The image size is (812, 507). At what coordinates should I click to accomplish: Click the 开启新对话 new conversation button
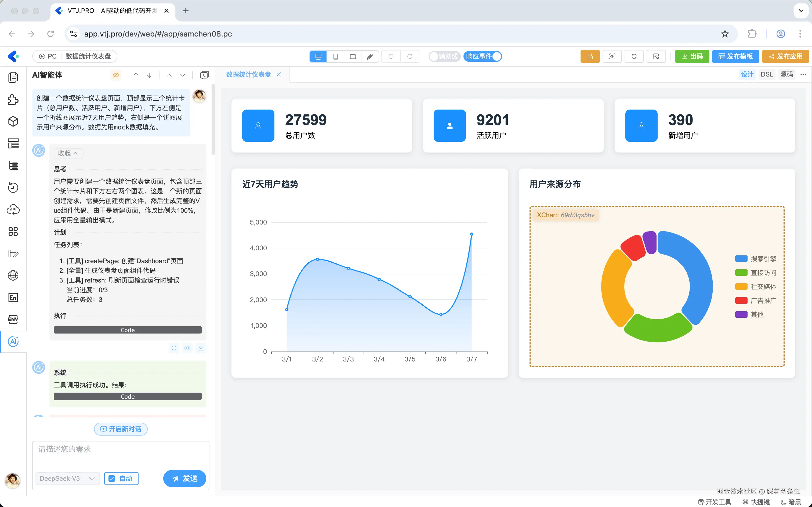[x=121, y=429]
